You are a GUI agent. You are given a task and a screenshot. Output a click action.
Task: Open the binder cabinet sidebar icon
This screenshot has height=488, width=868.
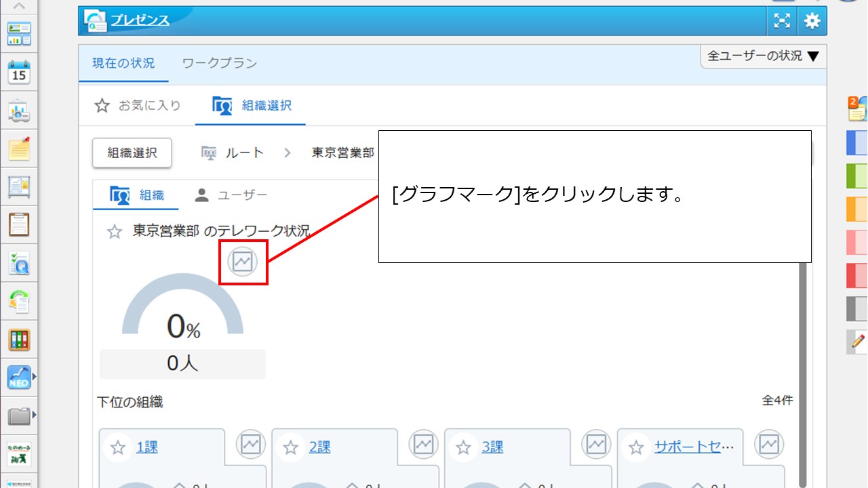(19, 339)
